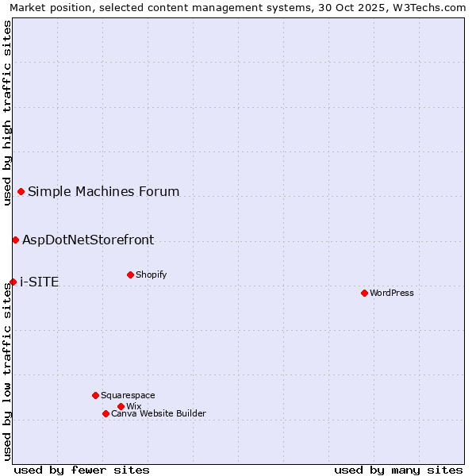The height and width of the screenshot is (476, 476).
Task: Select the Wix red diamond marker
Action: point(121,406)
